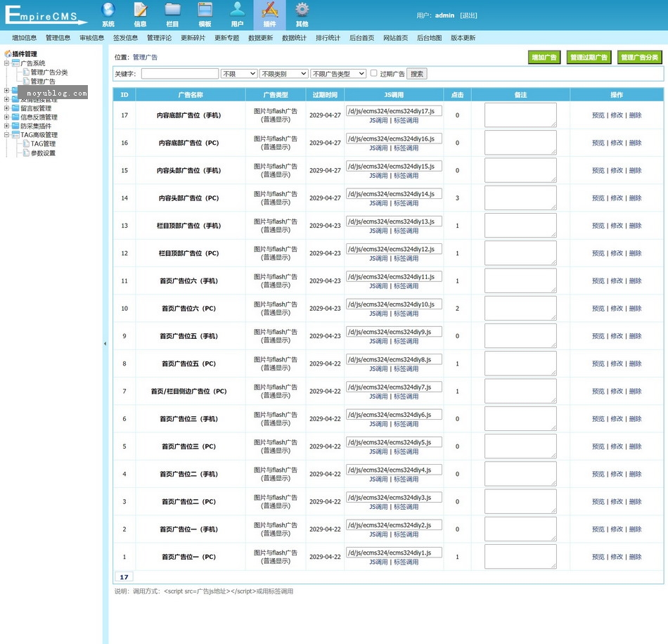The width and height of the screenshot is (668, 644).
Task: Collapse the left sidebar with the arrow handle
Action: [x=105, y=344]
